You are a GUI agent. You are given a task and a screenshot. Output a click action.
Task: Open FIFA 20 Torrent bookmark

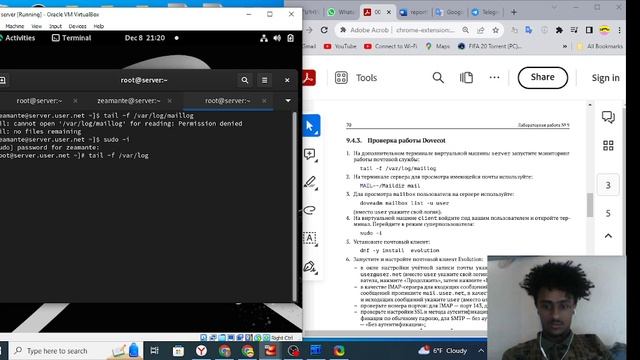click(489, 46)
